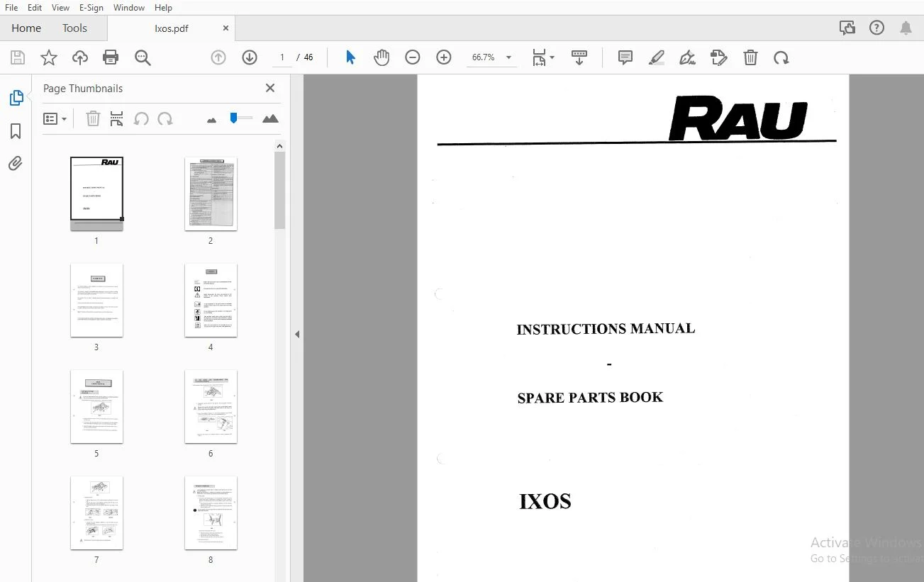The image size is (924, 582).
Task: Reduce thumbnail size small mountain icon
Action: coord(211,120)
